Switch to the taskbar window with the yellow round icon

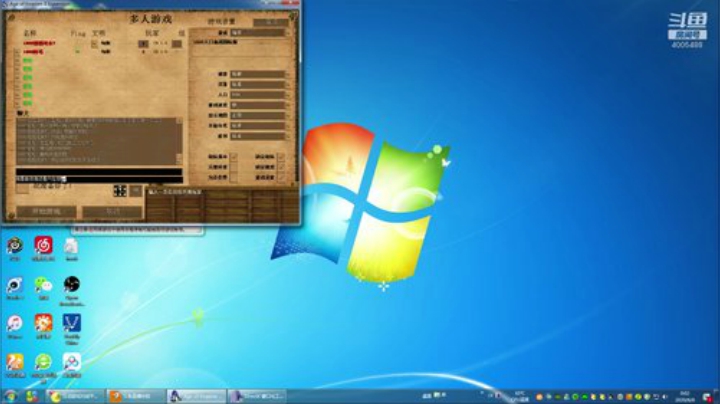pos(75,396)
